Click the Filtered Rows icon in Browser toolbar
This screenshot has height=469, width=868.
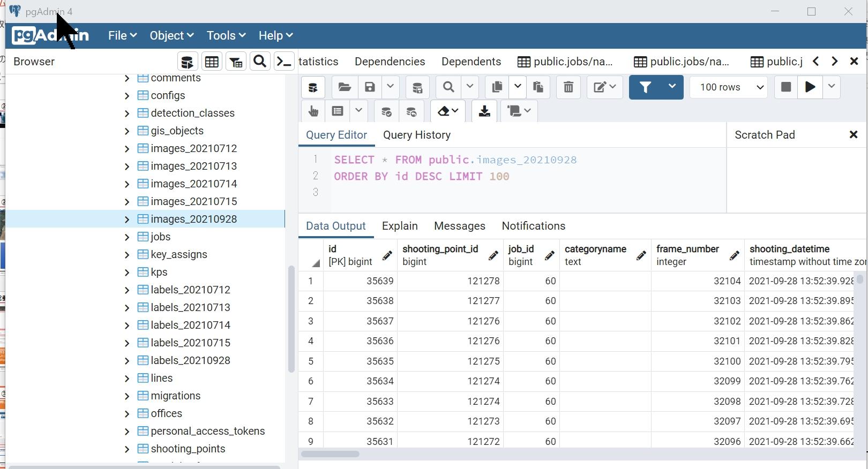[x=236, y=62]
